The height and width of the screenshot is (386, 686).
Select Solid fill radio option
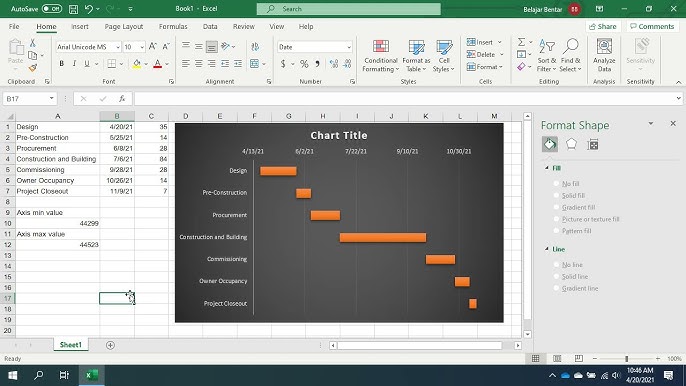556,196
